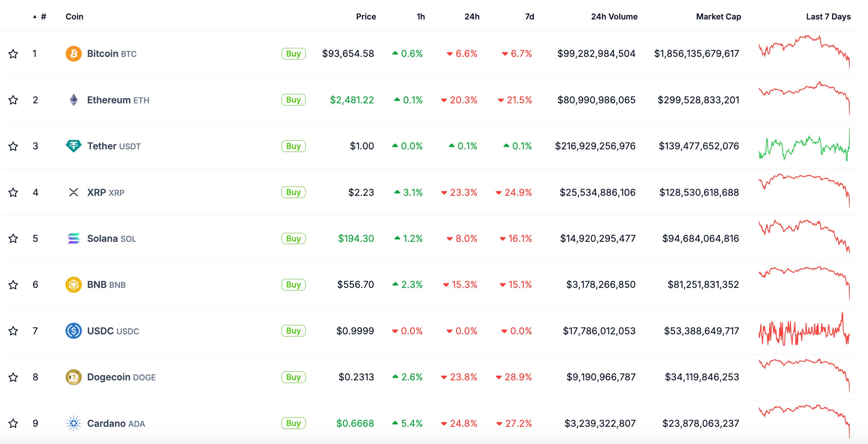Sort by the 7d change header
Viewport: 868px width, 444px height.
[529, 16]
